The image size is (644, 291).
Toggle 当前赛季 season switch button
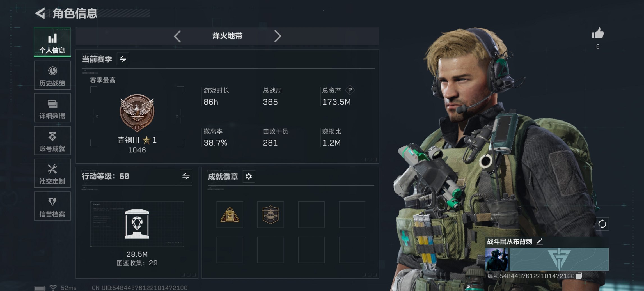123,59
